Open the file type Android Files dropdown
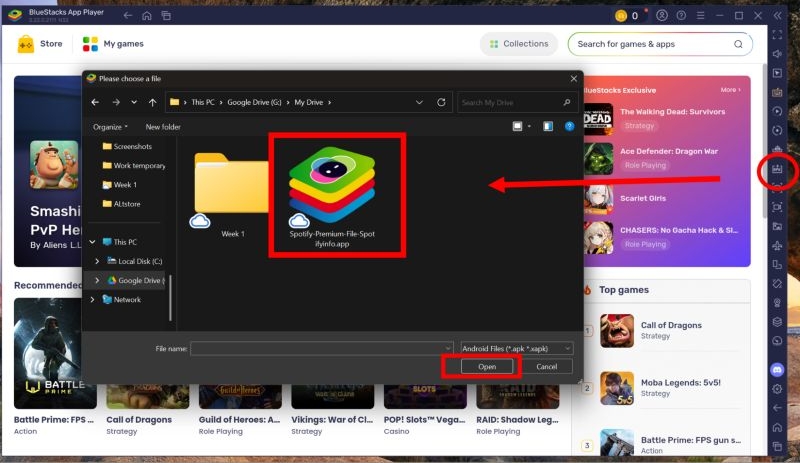 pyautogui.click(x=516, y=348)
